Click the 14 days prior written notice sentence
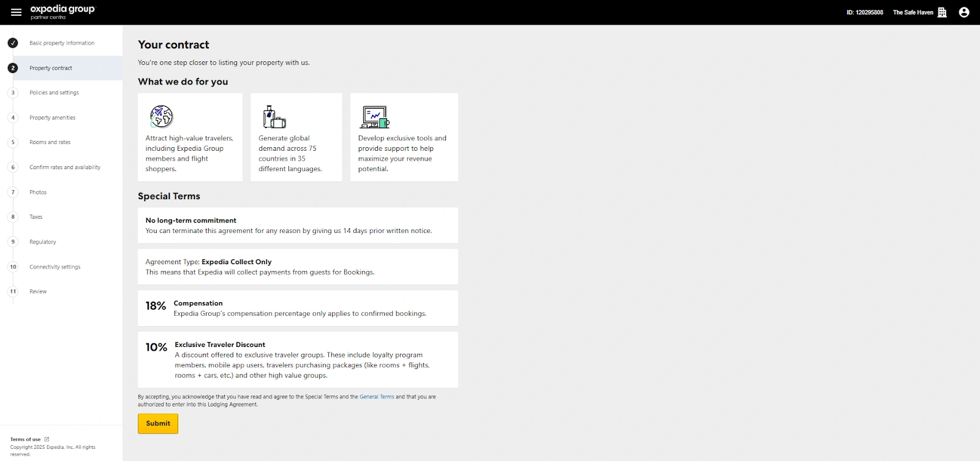Screen dimensions: 980x461 (x=288, y=230)
